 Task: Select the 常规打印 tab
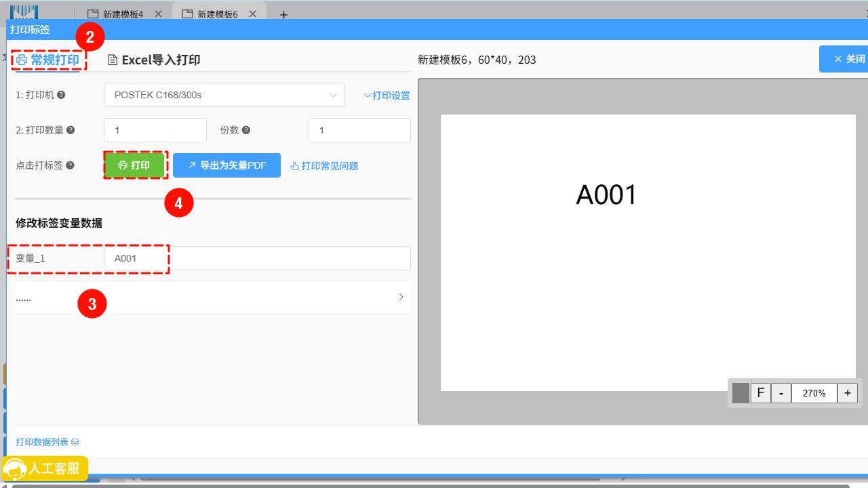point(48,60)
